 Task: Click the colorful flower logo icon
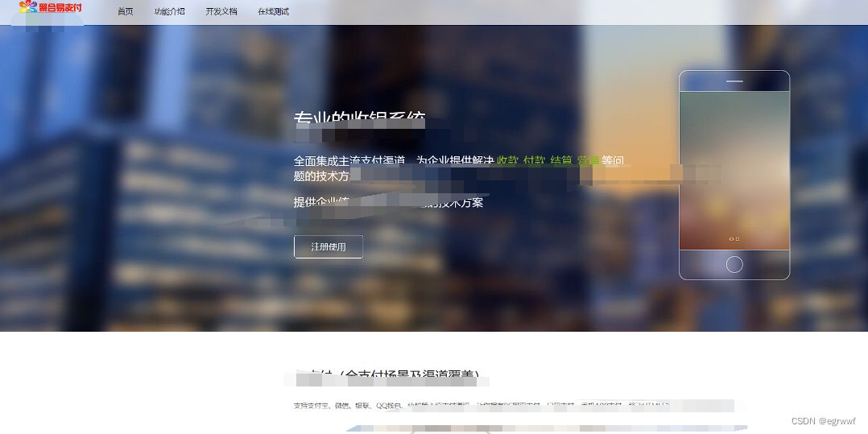pyautogui.click(x=28, y=6)
